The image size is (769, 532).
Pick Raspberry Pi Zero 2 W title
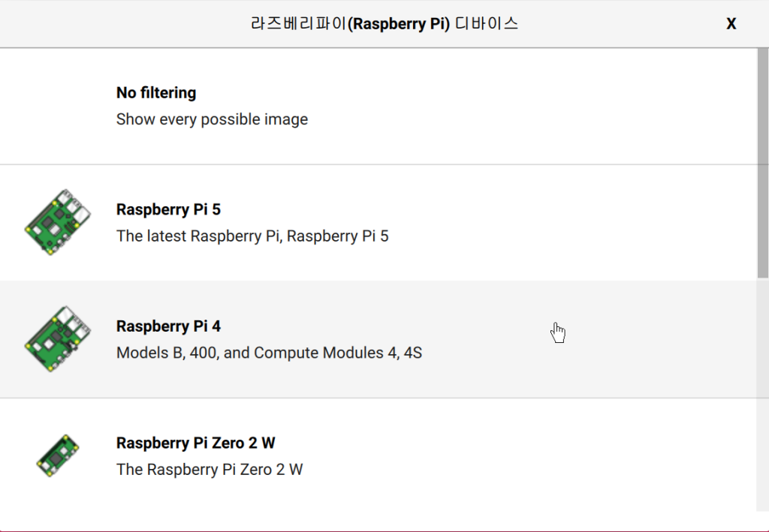coord(196,443)
